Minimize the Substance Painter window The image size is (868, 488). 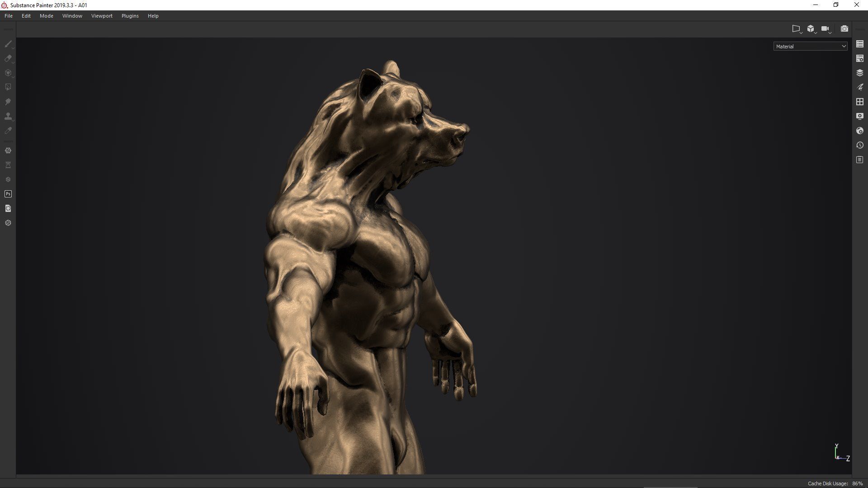(x=816, y=5)
